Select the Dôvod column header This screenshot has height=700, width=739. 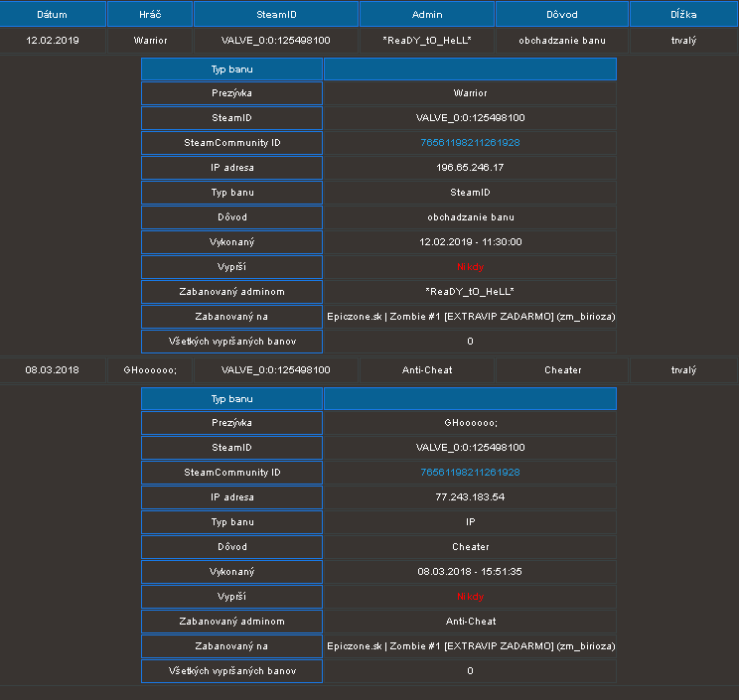click(562, 14)
